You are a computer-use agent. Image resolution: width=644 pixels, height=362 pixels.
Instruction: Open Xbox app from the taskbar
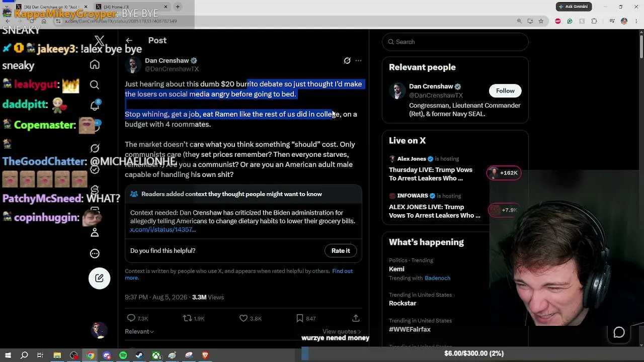pos(156,355)
